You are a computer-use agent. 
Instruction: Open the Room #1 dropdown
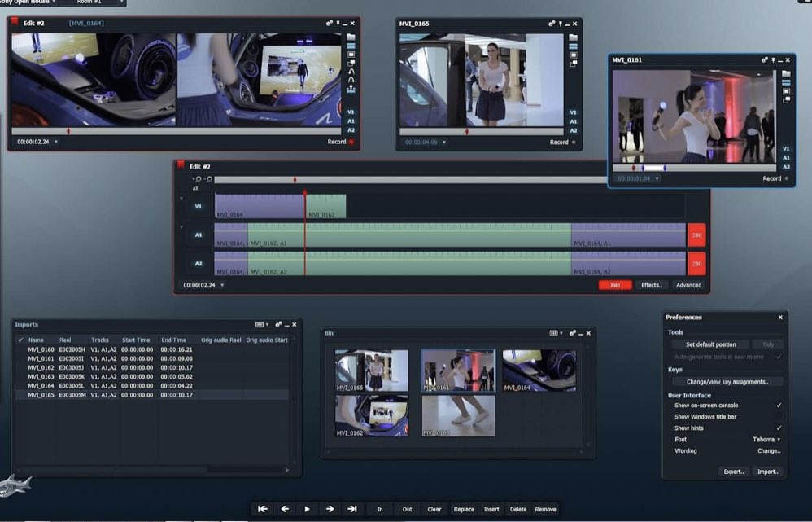pyautogui.click(x=98, y=2)
